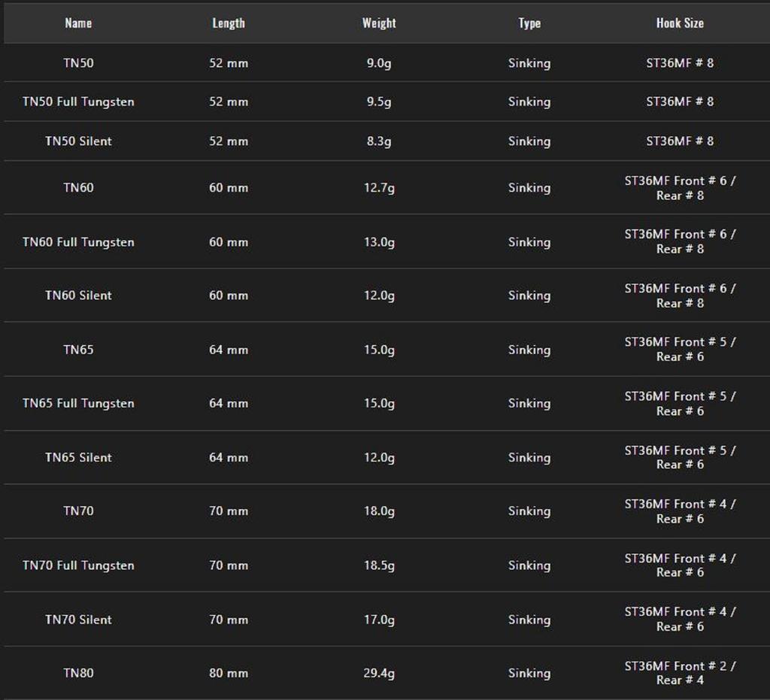Click the TN60 Full Tungsten row name

[x=78, y=242]
